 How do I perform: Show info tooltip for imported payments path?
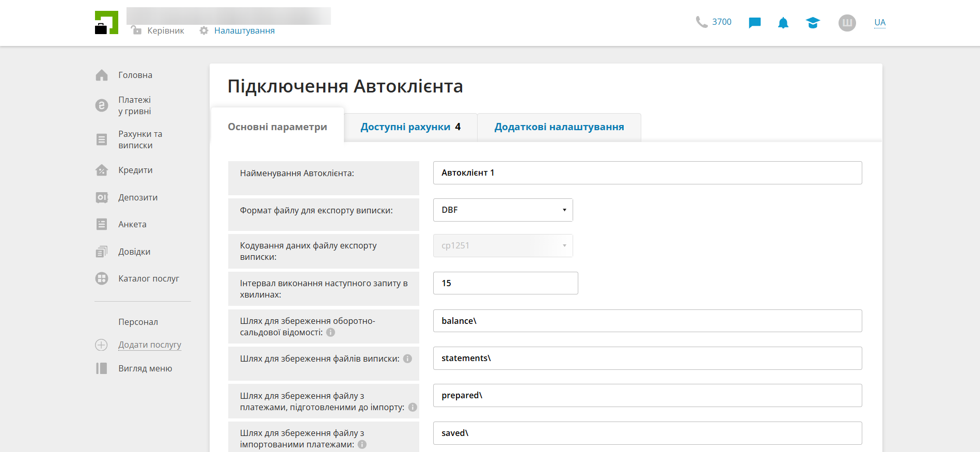pos(362,445)
